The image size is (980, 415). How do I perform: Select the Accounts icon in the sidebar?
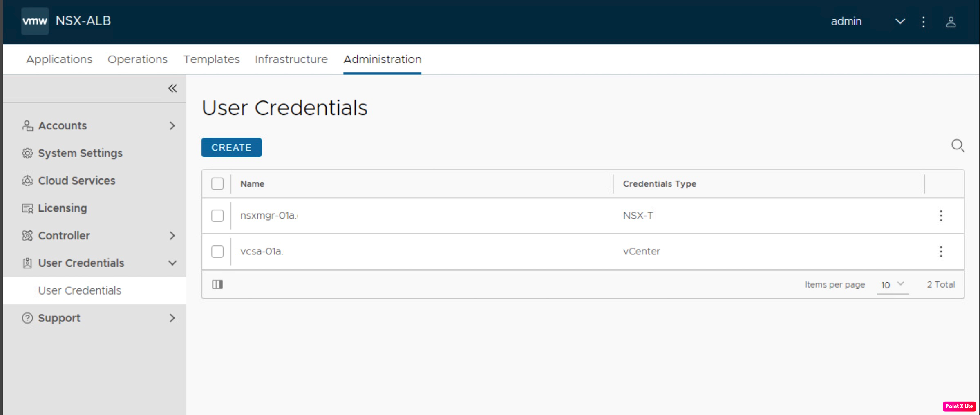click(27, 125)
